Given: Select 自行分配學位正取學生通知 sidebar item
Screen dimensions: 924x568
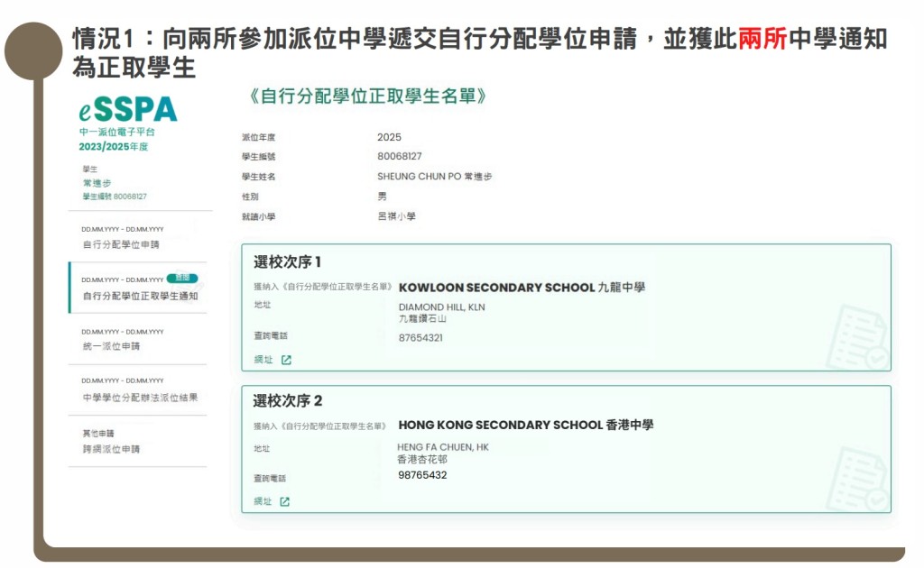Looking at the screenshot, I should point(139,296).
